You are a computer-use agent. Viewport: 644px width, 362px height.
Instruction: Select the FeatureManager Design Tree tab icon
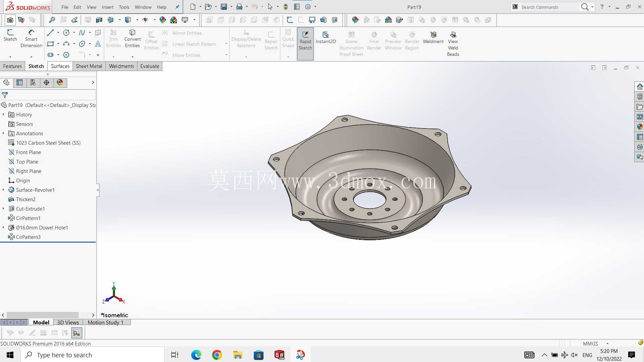point(6,82)
